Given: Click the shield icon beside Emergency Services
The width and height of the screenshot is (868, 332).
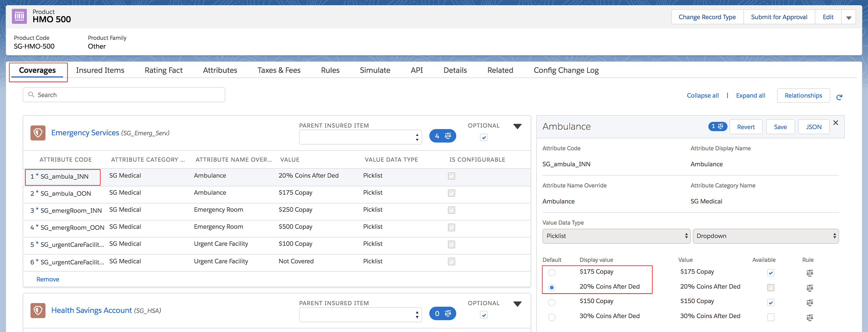Looking at the screenshot, I should (x=38, y=133).
